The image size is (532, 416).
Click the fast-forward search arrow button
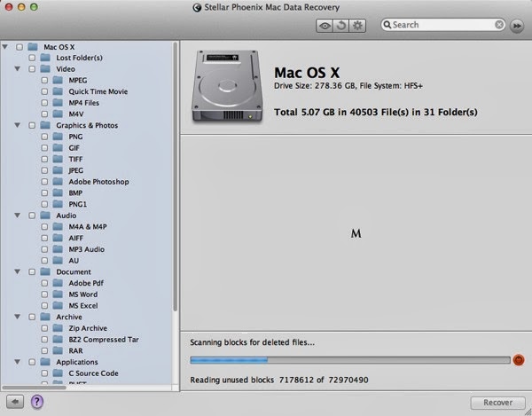[517, 26]
